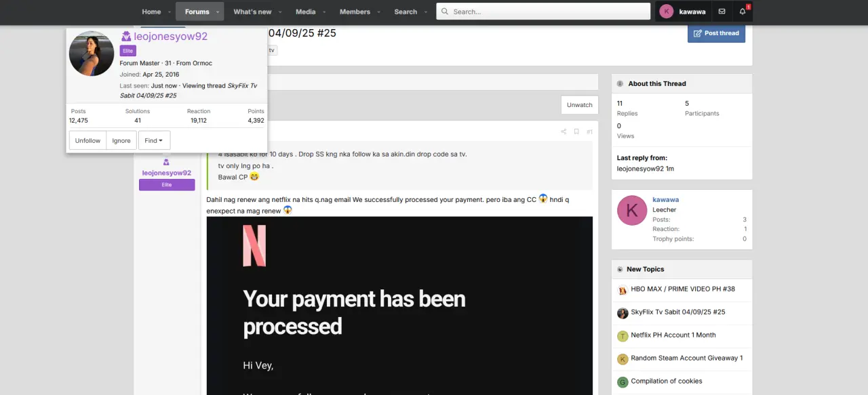This screenshot has height=395, width=868.
Task: Expand Forums submenu arrow
Action: tap(218, 12)
